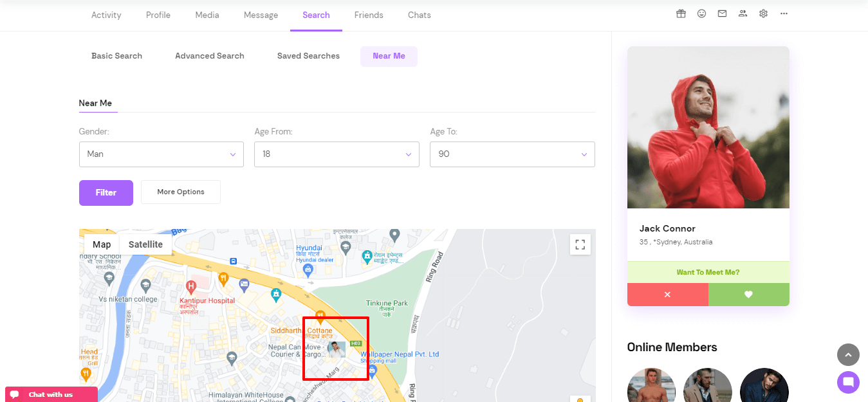Click the user photo marker on the map
868x402 pixels.
(336, 349)
